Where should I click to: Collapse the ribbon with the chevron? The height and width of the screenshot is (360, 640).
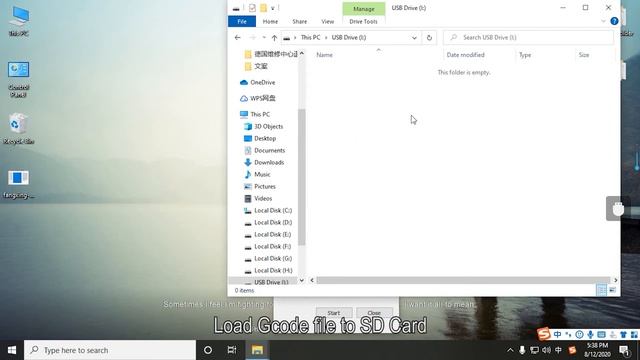[603, 21]
